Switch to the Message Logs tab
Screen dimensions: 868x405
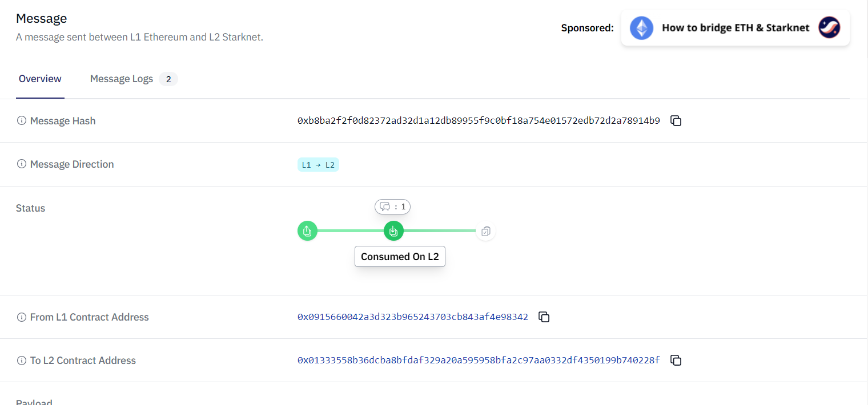(122, 78)
